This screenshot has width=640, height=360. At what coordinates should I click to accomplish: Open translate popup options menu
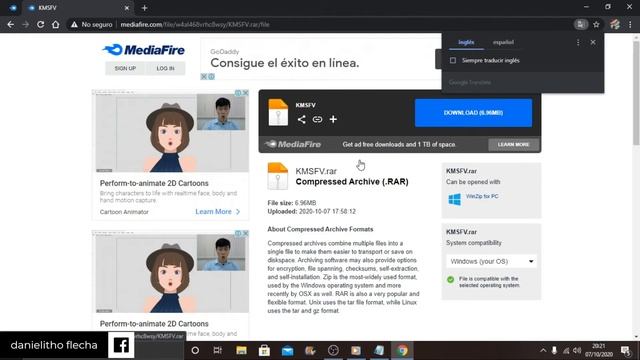pyautogui.click(x=578, y=42)
